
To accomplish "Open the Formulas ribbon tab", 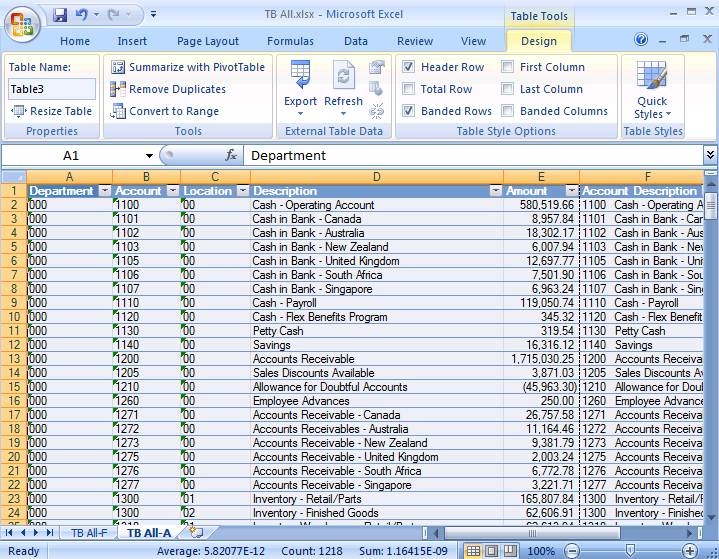I will click(x=290, y=41).
